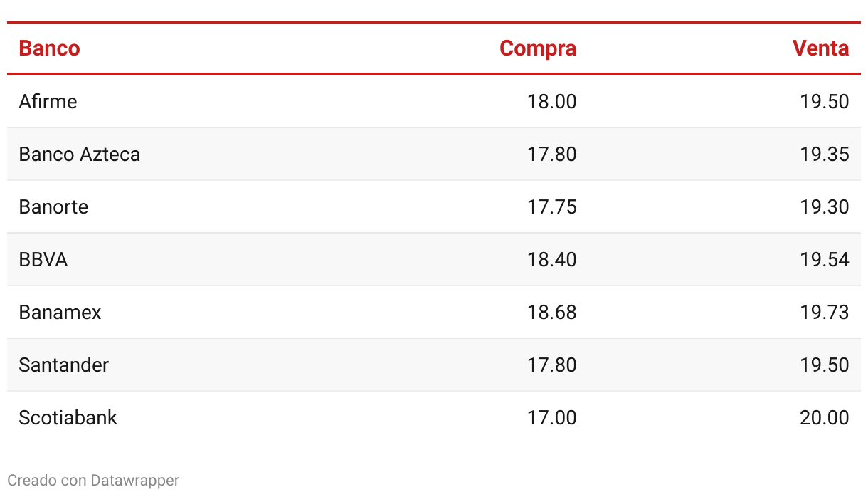Click Banco Azteca's 19.35 venta value
Viewport: 868px width, 497px height.
pos(825,154)
